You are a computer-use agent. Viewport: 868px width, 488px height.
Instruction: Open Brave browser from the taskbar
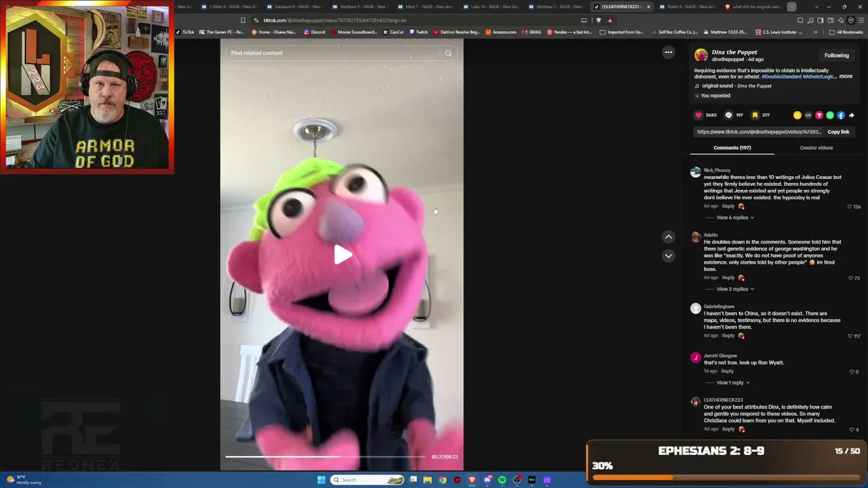[472, 480]
